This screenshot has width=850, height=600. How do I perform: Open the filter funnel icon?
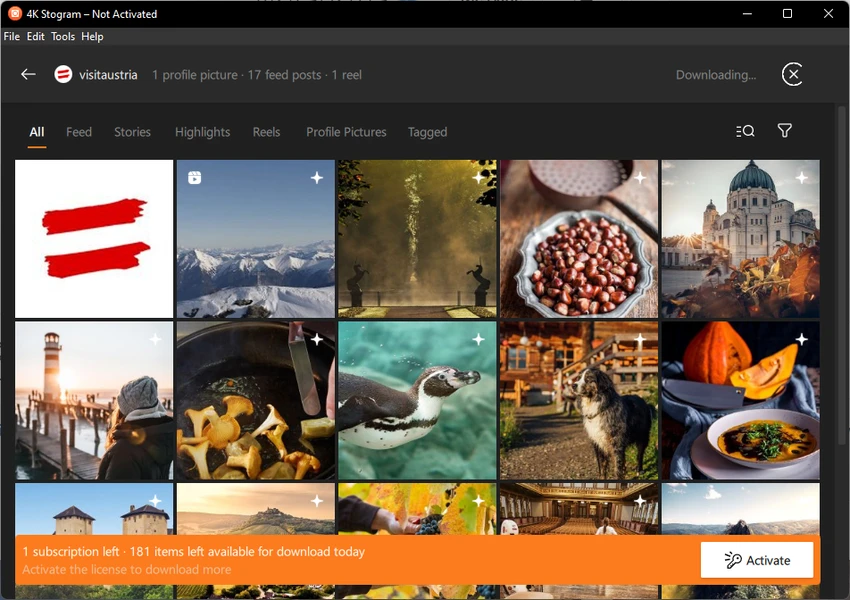click(x=785, y=131)
